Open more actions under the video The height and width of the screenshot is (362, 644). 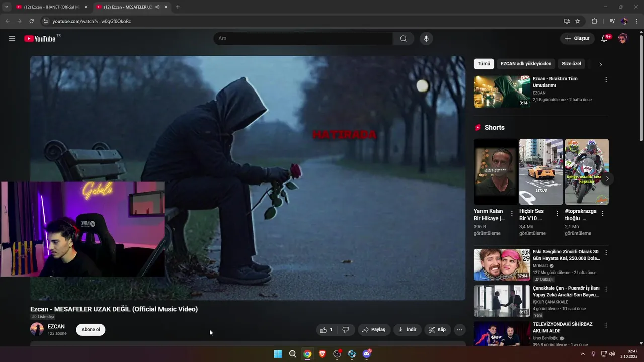click(459, 330)
